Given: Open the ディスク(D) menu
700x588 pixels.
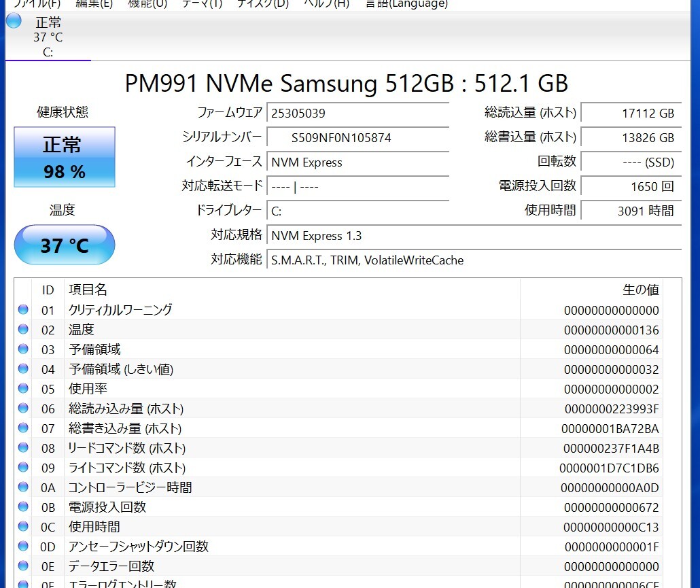Looking at the screenshot, I should click(262, 5).
